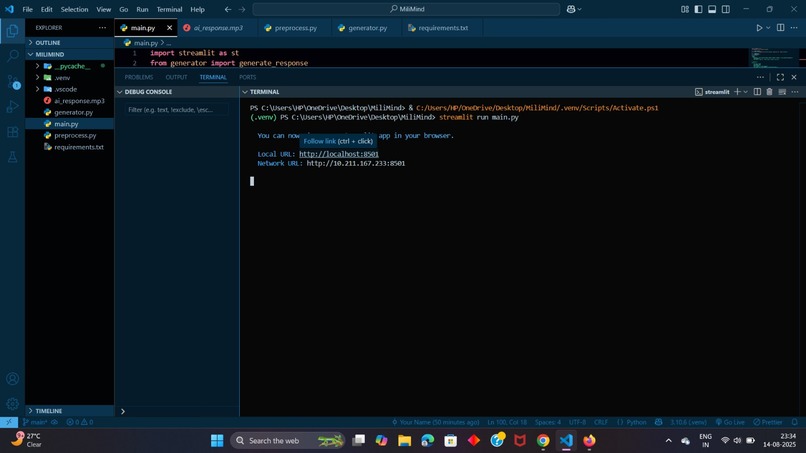Show hidden tray icons chevron
Screen dimensions: 806x453
pyautogui.click(x=668, y=441)
